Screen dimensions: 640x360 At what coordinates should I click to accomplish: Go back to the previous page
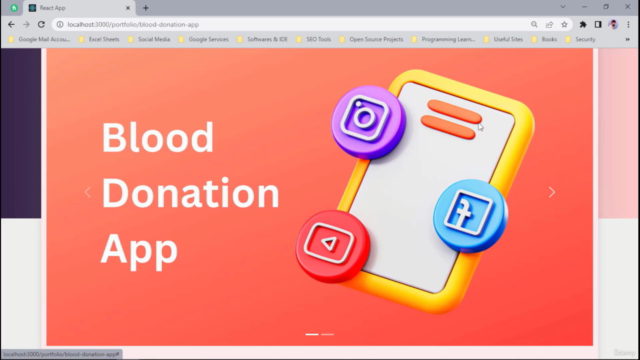pos(11,24)
